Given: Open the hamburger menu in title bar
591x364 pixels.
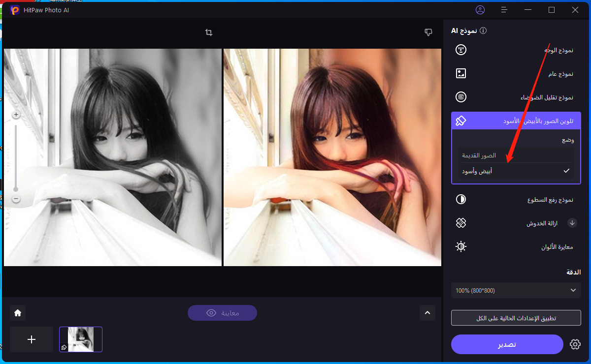Looking at the screenshot, I should click(x=504, y=10).
